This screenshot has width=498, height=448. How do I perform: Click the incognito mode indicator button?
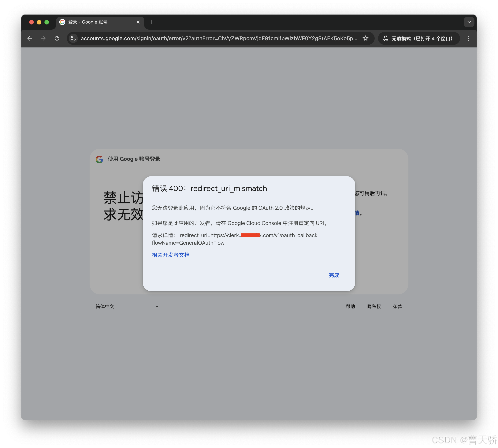tap(418, 38)
